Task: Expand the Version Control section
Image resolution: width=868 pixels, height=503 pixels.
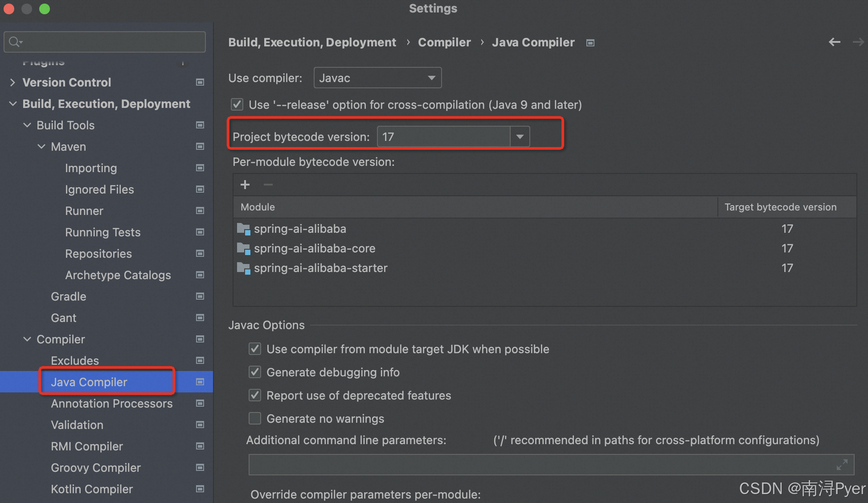Action: click(12, 82)
